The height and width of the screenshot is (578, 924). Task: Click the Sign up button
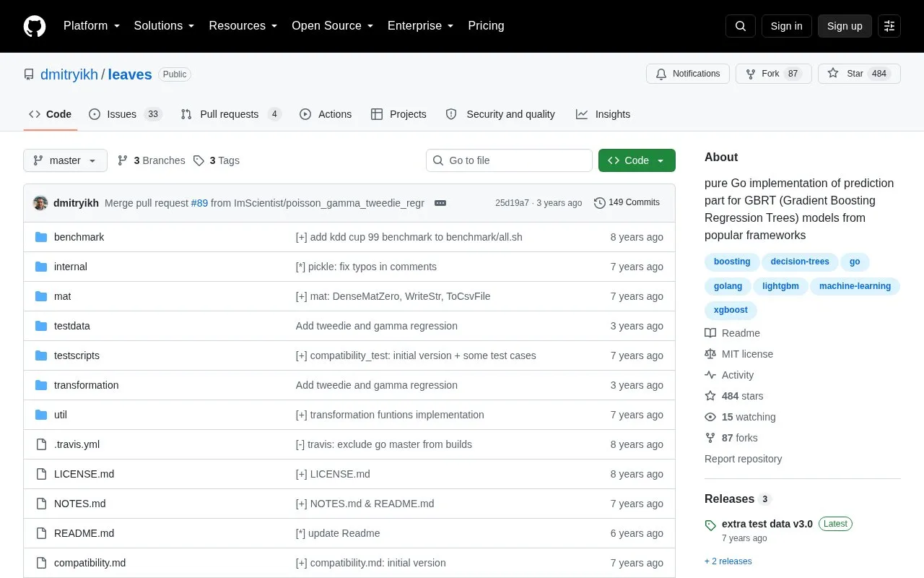click(x=845, y=26)
